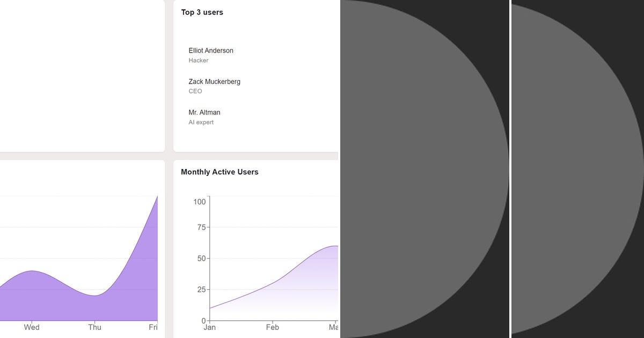
Task: Click the Jan axis label on the monthly chart
Action: [x=210, y=327]
